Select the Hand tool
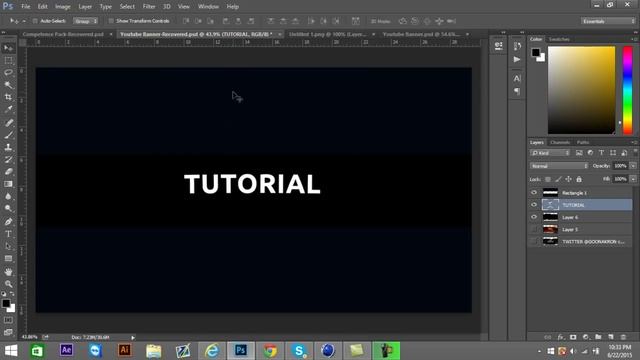The height and width of the screenshot is (360, 640). 8,271
